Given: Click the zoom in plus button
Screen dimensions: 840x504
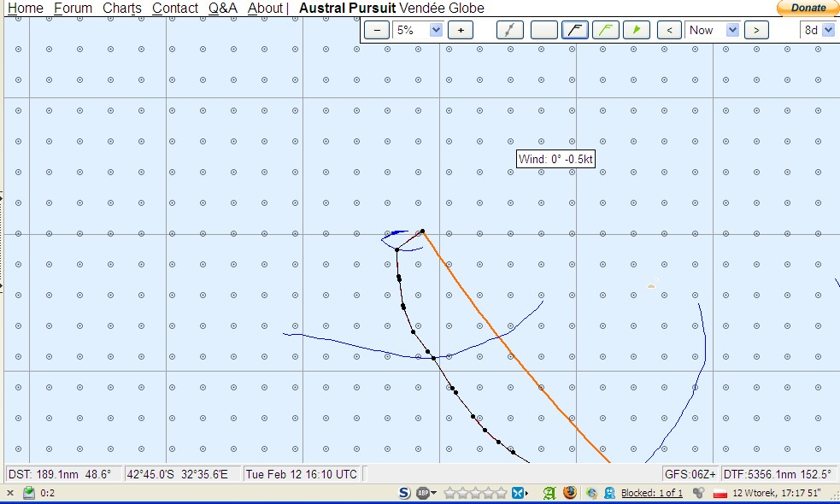Looking at the screenshot, I should point(461,30).
